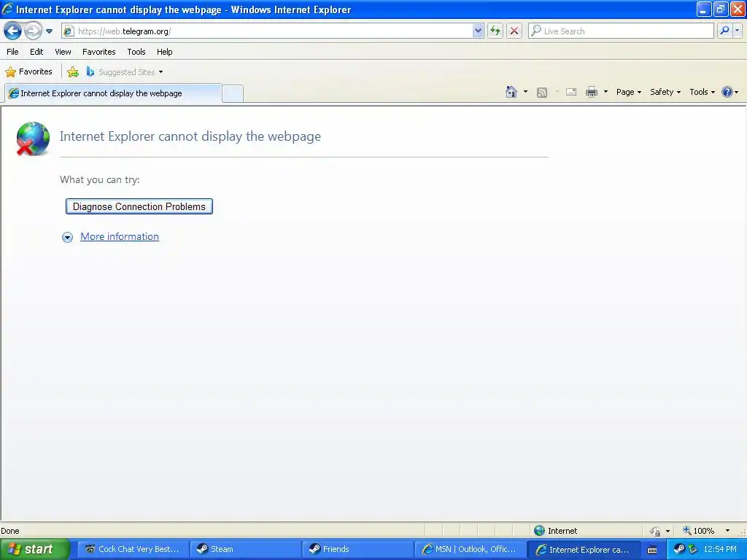Screen dimensions: 747x560
Task: Open the Page command menu
Action: click(628, 92)
